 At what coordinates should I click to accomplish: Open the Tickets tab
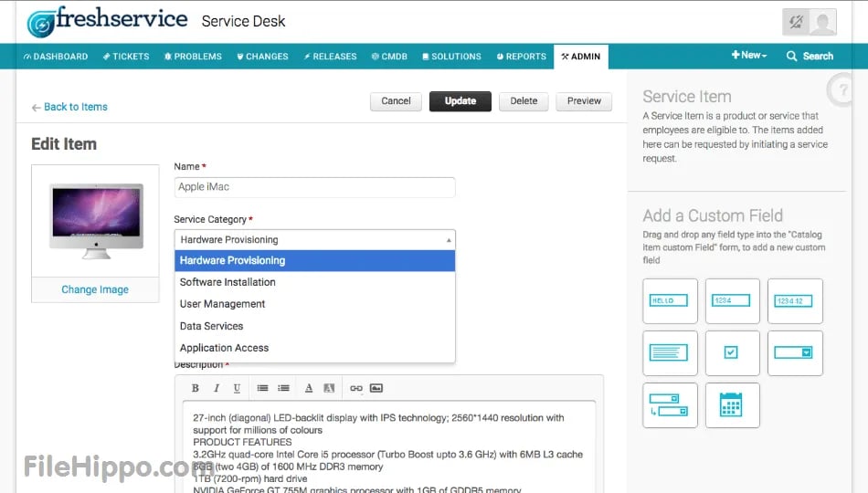tap(126, 57)
